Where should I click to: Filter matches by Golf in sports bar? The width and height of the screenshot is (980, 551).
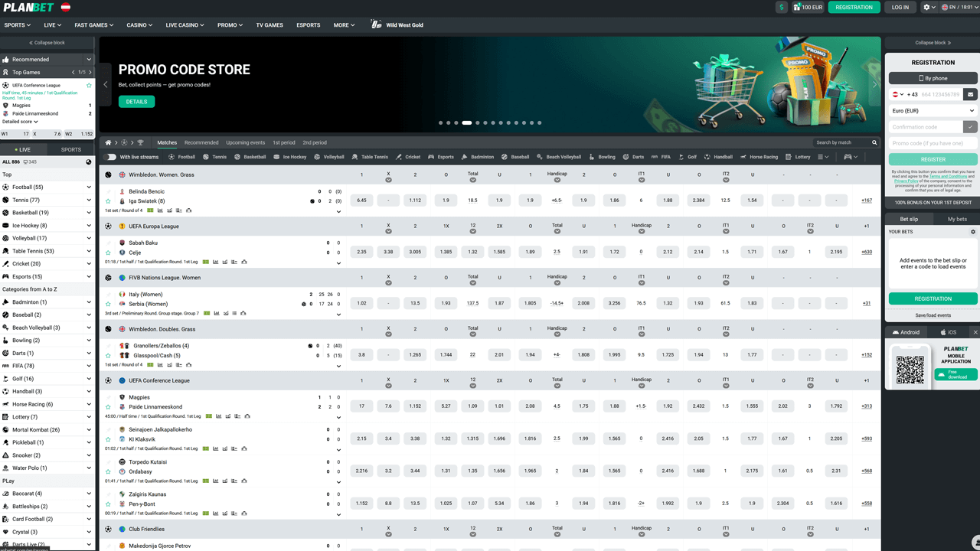(x=687, y=157)
